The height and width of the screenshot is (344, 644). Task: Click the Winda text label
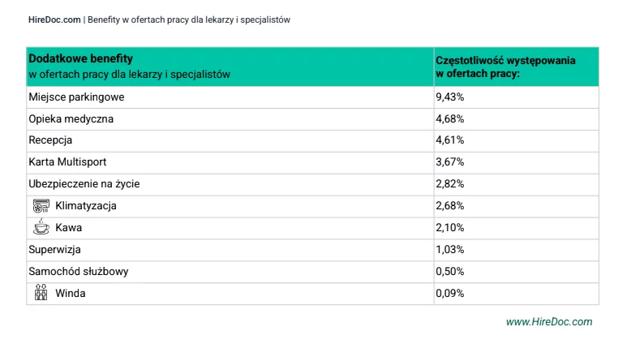point(71,294)
